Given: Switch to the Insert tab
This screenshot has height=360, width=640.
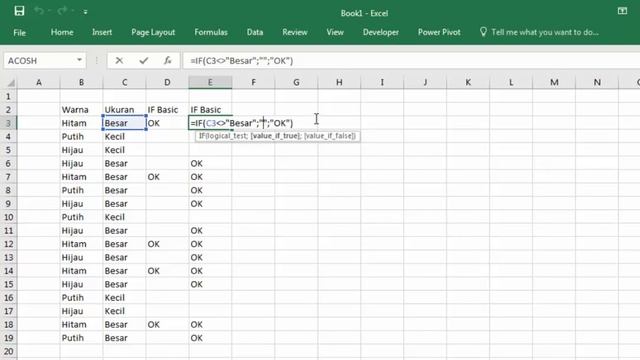Looking at the screenshot, I should (102, 32).
